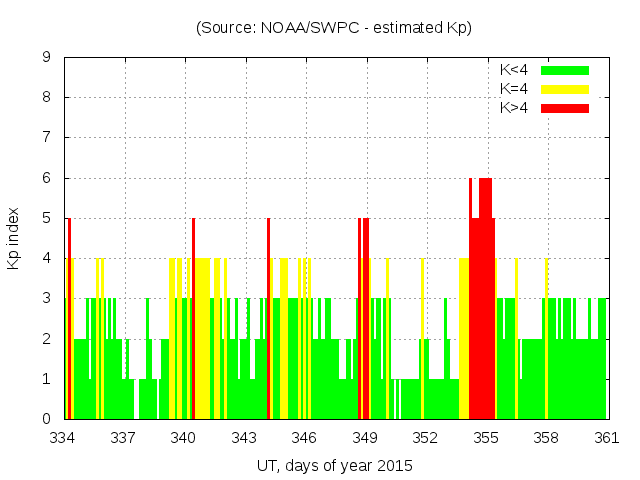The height and width of the screenshot is (480, 640).
Task: Click the 346 day tick label
Action: [x=305, y=437]
